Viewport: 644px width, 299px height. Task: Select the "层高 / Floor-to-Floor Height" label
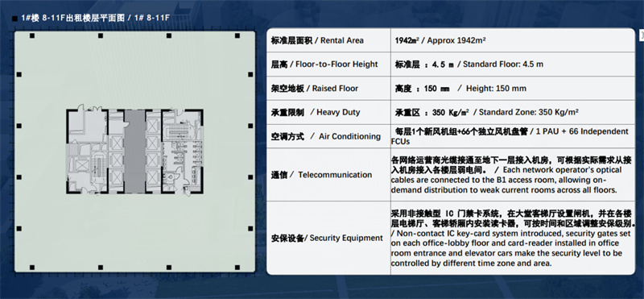pos(324,64)
